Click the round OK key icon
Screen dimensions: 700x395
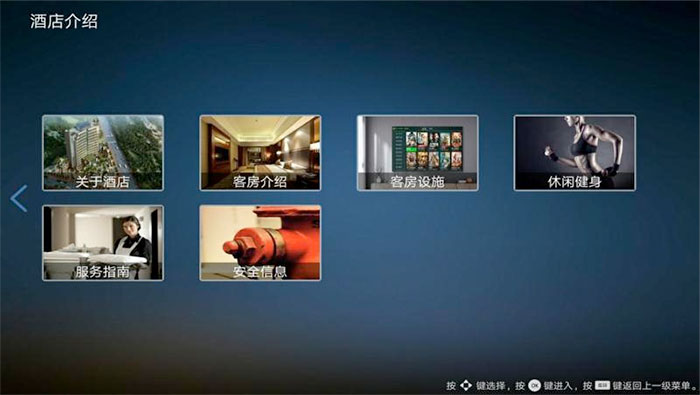[534, 385]
